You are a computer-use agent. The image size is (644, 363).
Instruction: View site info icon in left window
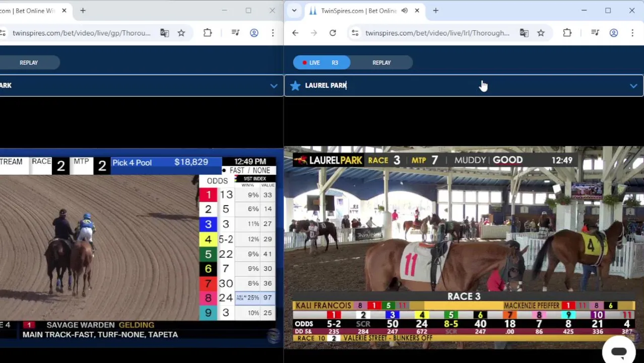pyautogui.click(x=3, y=33)
